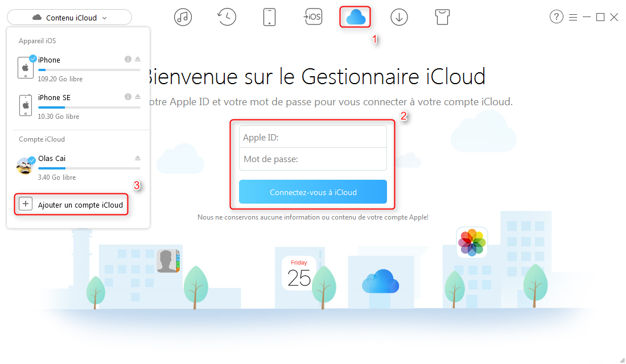Click the "10.30 Go libre" text
This screenshot has height=364, width=626.
point(58,117)
